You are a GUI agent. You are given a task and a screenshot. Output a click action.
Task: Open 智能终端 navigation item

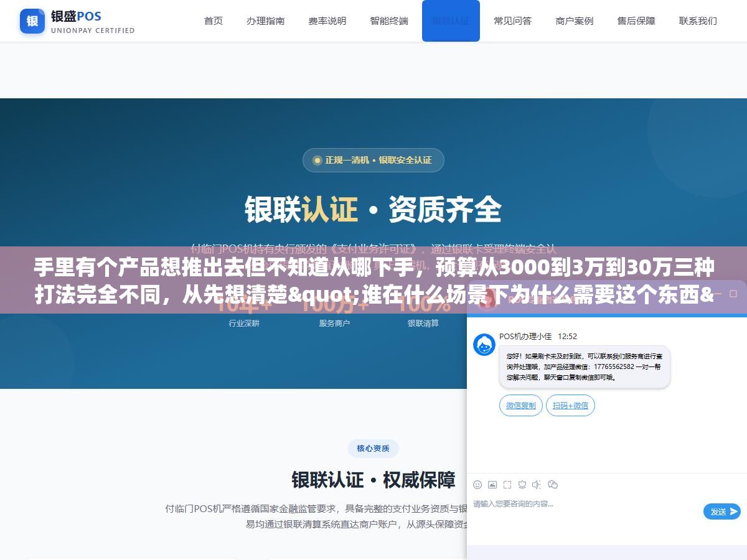[389, 21]
